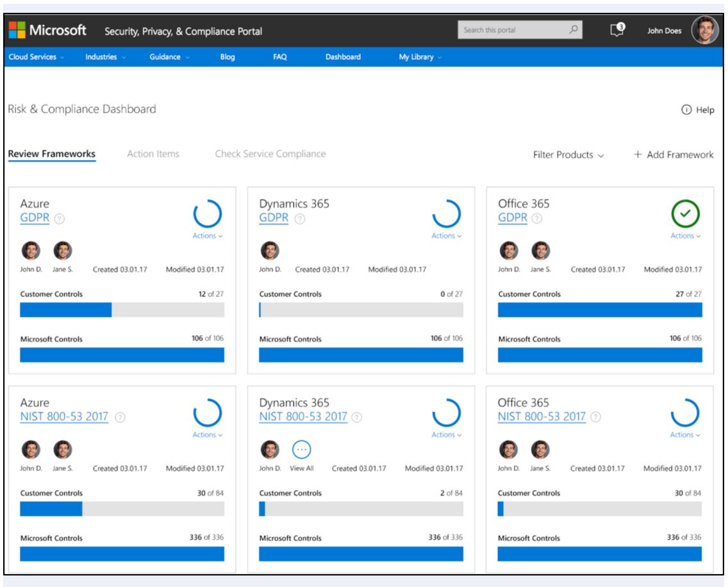Image resolution: width=728 pixels, height=587 pixels.
Task: Expand the Industries menu
Action: [105, 56]
